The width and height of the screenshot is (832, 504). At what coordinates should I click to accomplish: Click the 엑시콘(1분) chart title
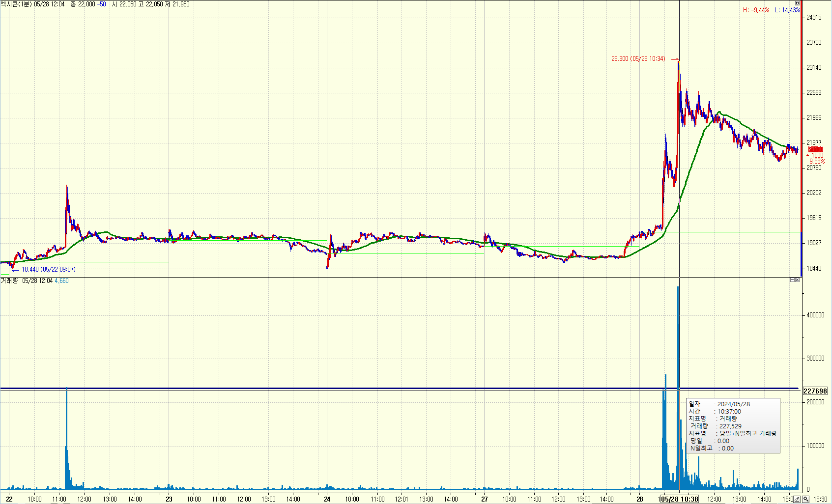(16, 4)
